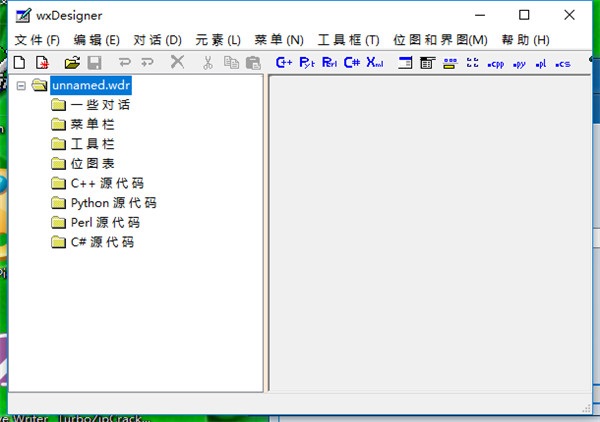
Task: Click the Python (Pyt) code generation icon
Action: pos(307,62)
